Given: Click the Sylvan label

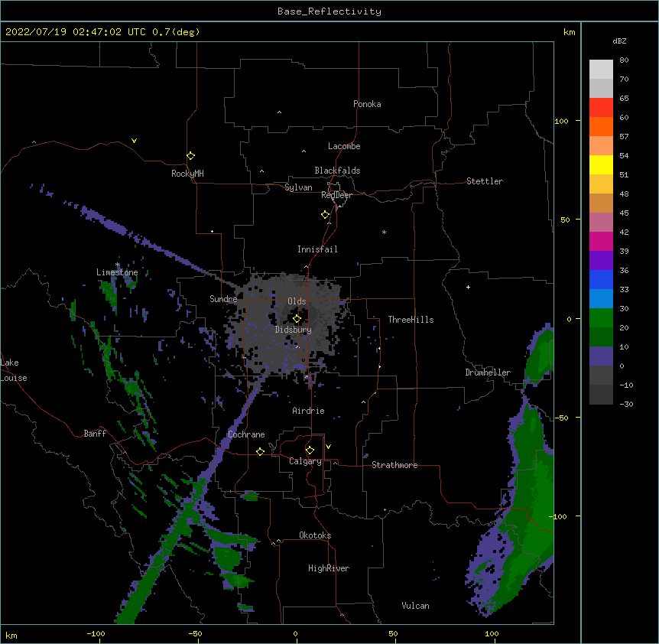Looking at the screenshot, I should click(298, 187).
